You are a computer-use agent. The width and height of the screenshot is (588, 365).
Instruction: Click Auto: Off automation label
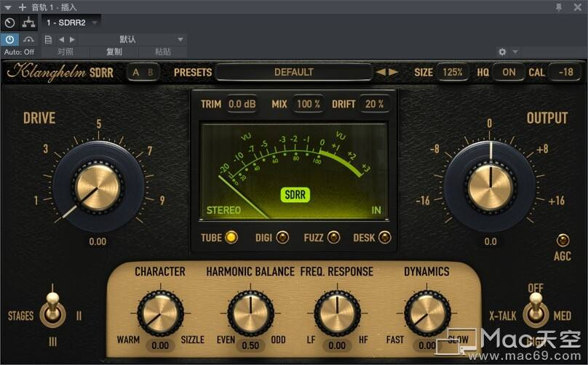19,52
